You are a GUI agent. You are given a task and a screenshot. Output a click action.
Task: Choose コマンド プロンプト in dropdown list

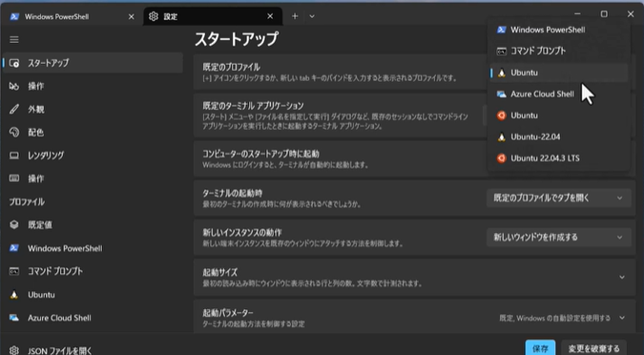pos(559,51)
